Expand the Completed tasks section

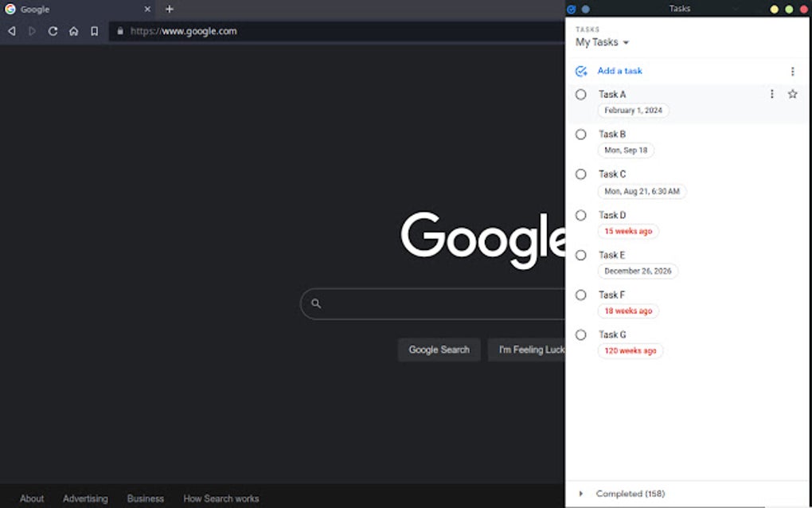coord(581,493)
